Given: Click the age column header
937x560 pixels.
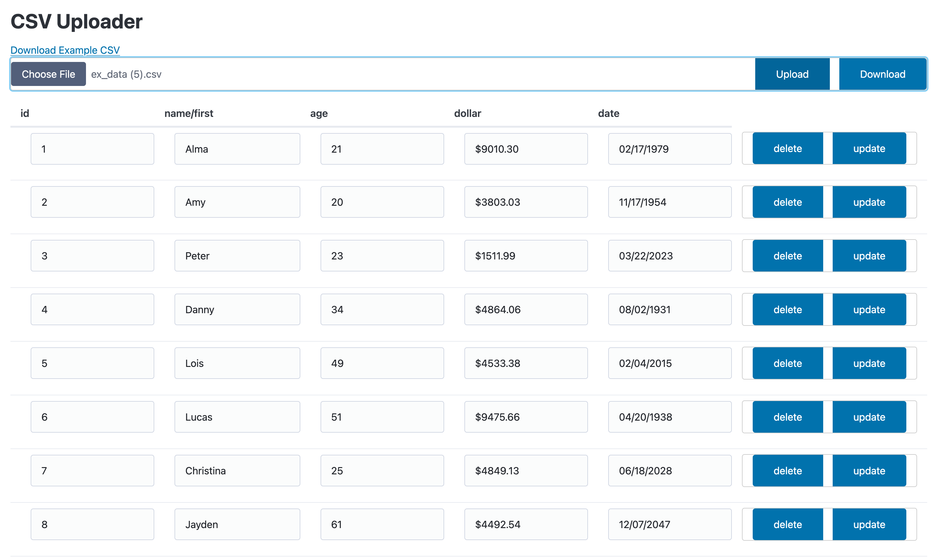Looking at the screenshot, I should pyautogui.click(x=319, y=114).
